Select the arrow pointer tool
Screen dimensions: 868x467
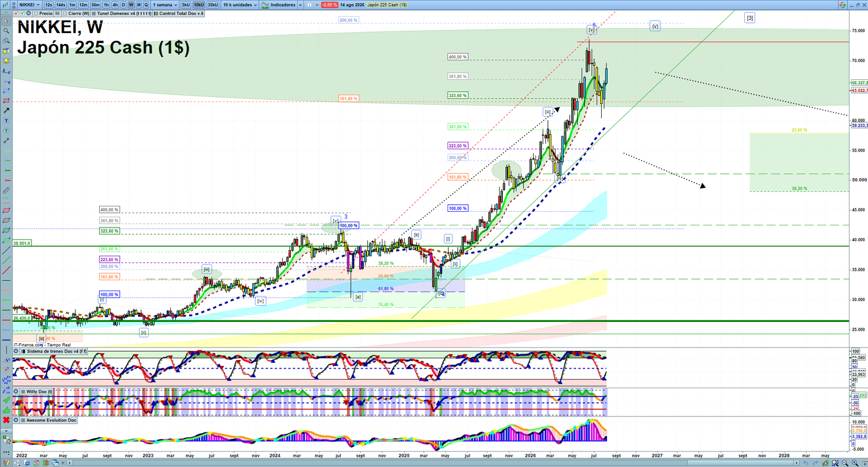point(5,21)
